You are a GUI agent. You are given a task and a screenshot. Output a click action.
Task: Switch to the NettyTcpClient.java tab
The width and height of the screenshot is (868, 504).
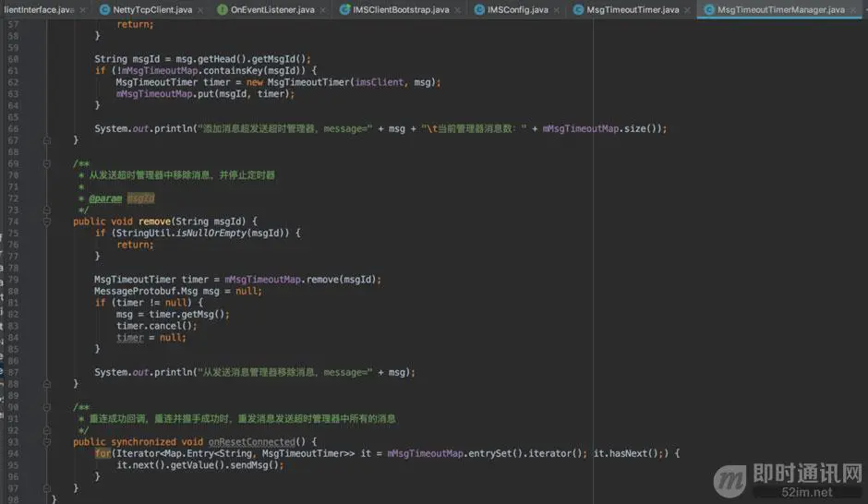click(152, 9)
